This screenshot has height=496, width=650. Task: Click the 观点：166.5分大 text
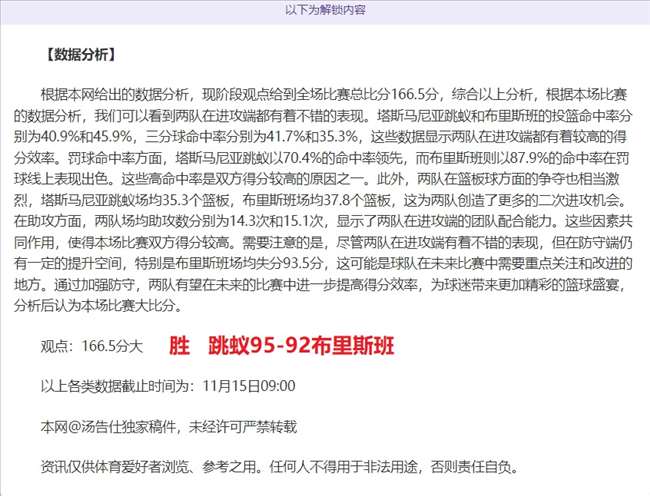click(92, 346)
